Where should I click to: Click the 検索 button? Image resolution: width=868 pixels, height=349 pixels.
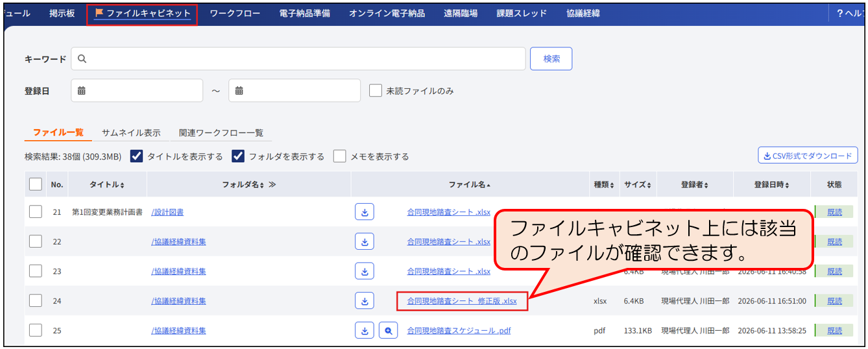pos(551,58)
